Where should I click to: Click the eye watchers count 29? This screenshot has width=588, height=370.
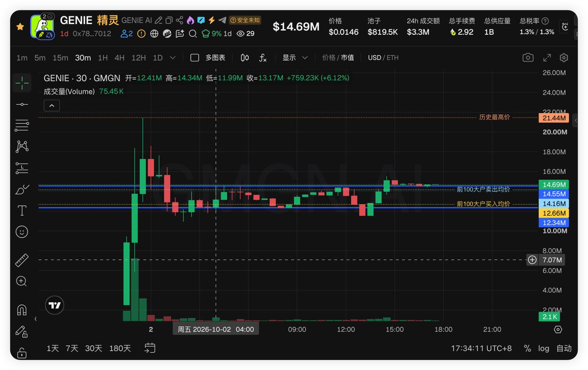[x=245, y=34]
